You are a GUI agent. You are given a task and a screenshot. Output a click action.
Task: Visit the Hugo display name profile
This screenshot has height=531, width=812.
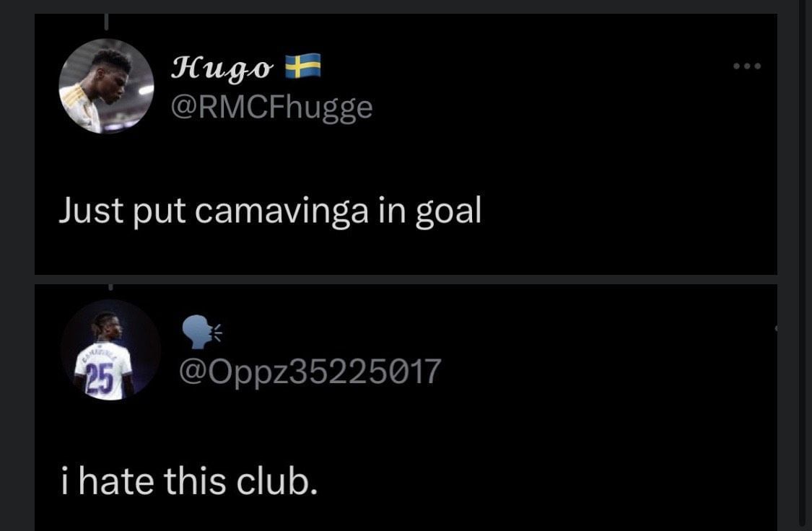[222, 69]
